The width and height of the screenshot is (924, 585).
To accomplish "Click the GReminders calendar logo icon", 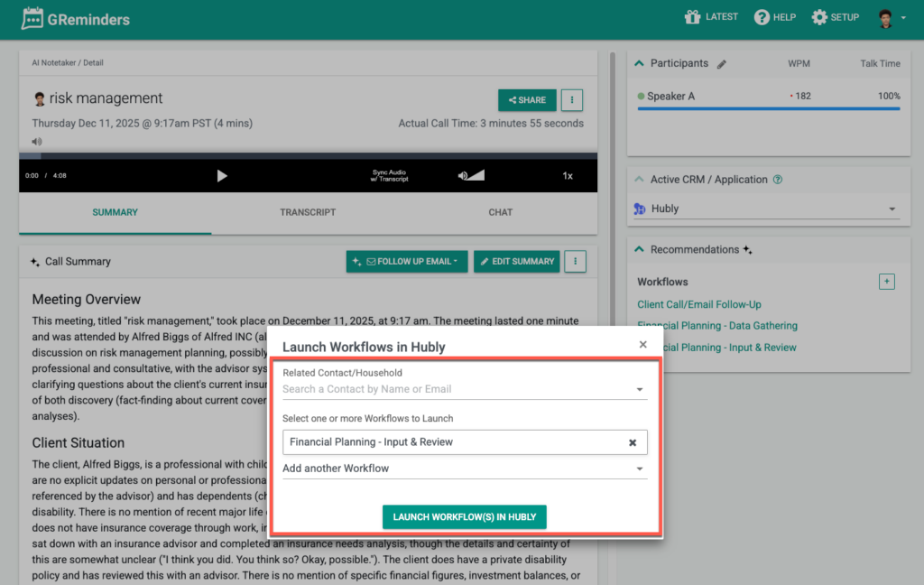I will click(x=32, y=19).
